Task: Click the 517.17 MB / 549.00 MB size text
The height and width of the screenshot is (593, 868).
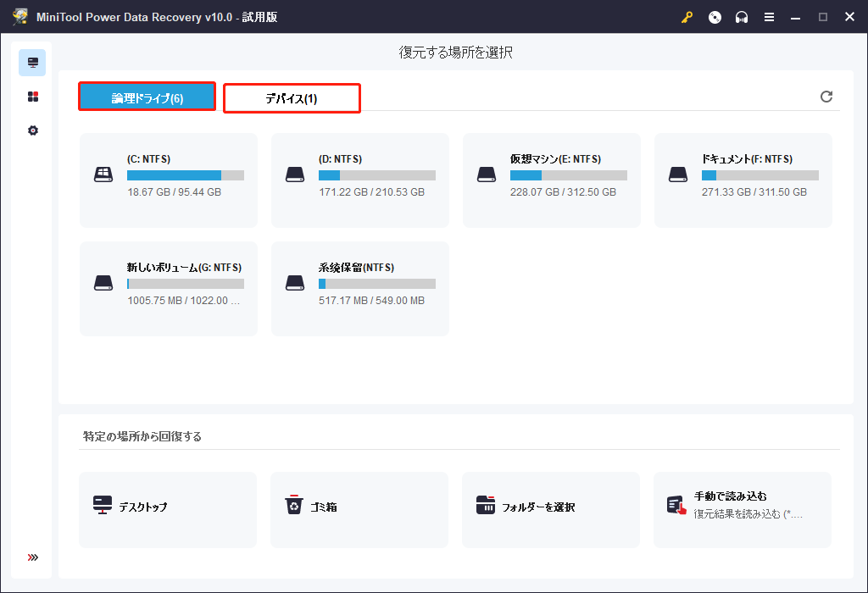Action: (371, 301)
